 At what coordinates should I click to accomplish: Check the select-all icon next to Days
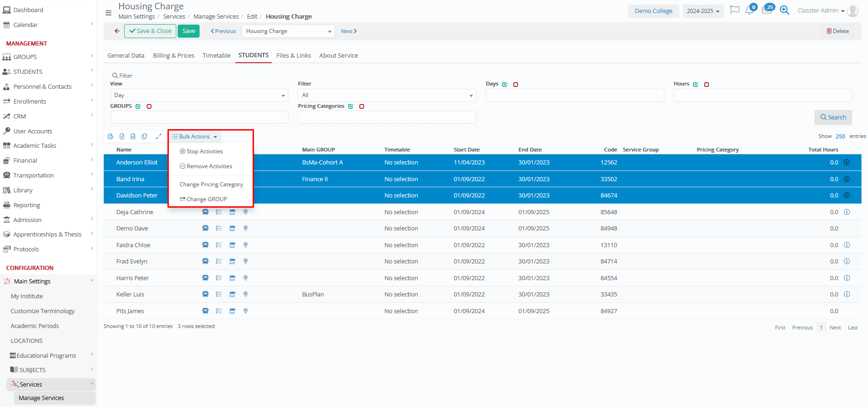(x=505, y=85)
